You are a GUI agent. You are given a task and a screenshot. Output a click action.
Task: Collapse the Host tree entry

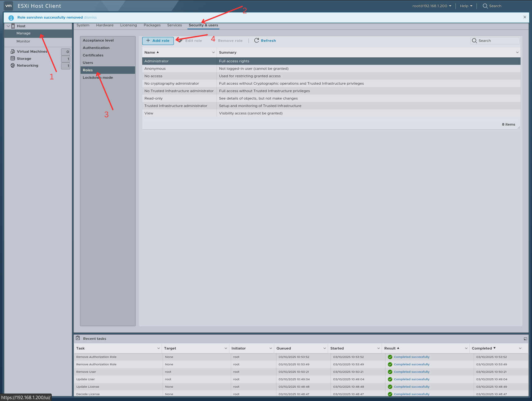pyautogui.click(x=8, y=26)
